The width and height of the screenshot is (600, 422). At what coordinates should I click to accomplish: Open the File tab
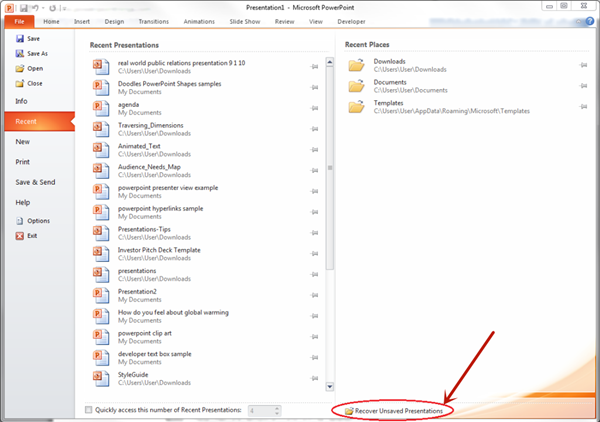[20, 21]
